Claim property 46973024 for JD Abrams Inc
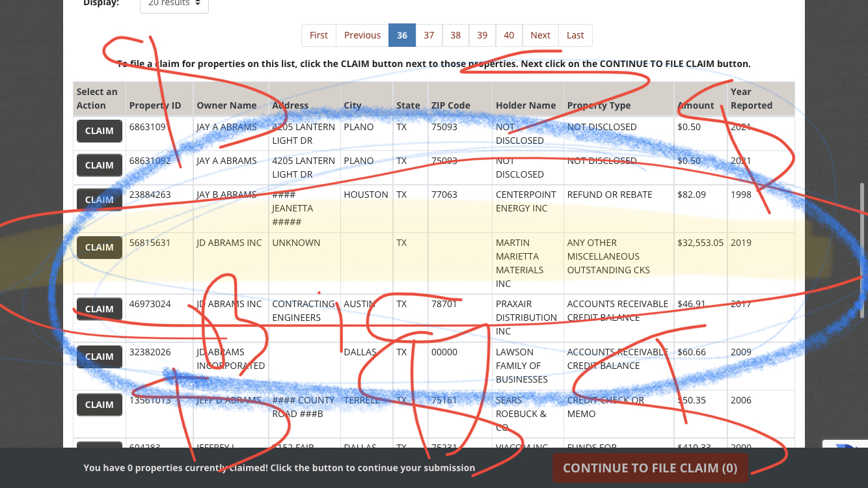This screenshot has height=488, width=868. pyautogui.click(x=100, y=309)
